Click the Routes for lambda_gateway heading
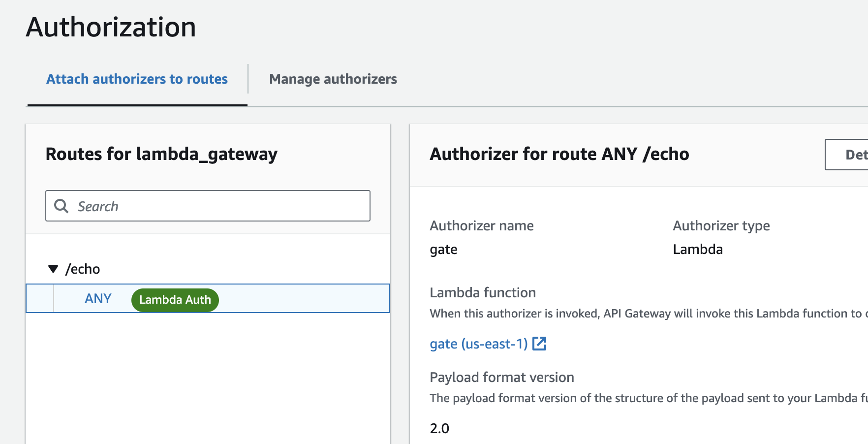The height and width of the screenshot is (444, 868). click(161, 154)
